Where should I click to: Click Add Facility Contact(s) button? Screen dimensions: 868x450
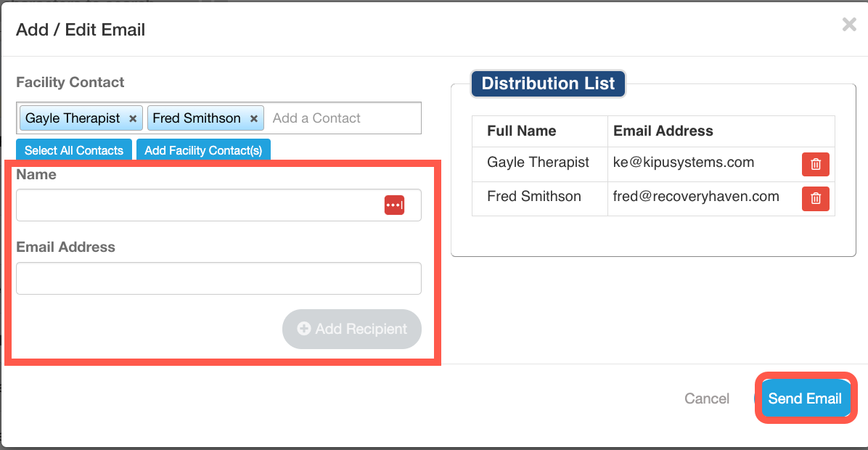(203, 150)
